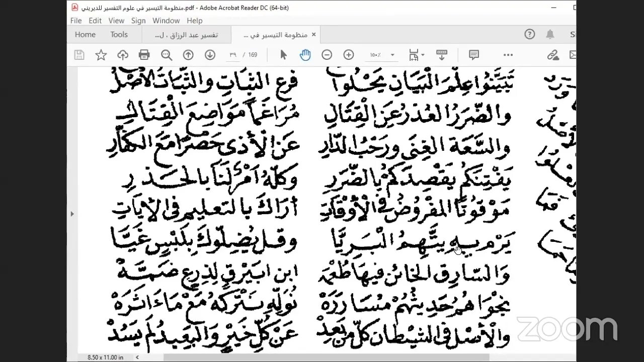Upload file to cloud icon
This screenshot has height=362, width=644.
coord(123,55)
